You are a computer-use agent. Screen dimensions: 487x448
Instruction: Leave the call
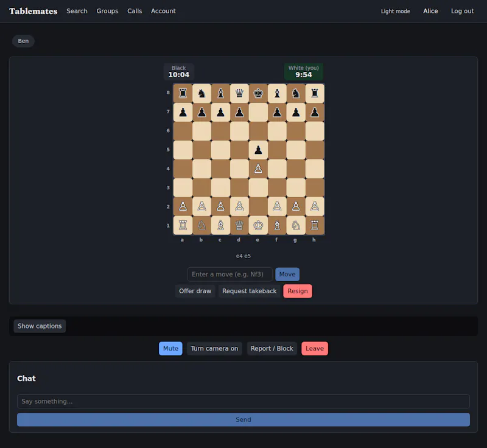(315, 348)
